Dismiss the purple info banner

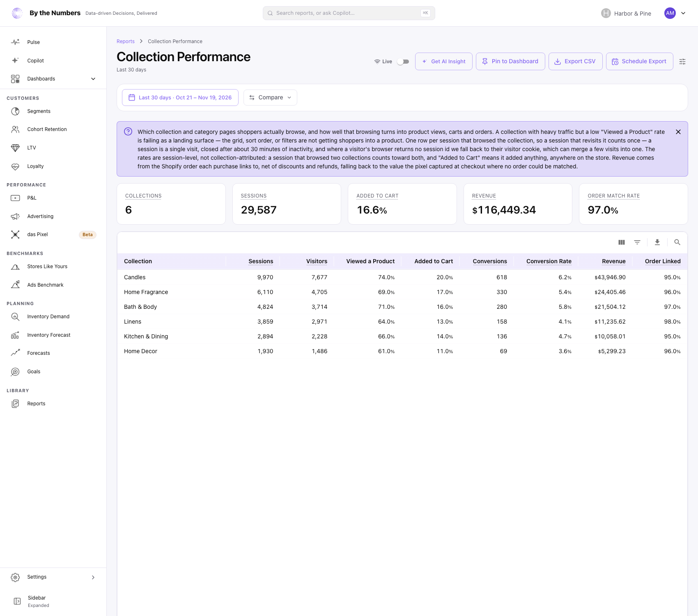[678, 132]
